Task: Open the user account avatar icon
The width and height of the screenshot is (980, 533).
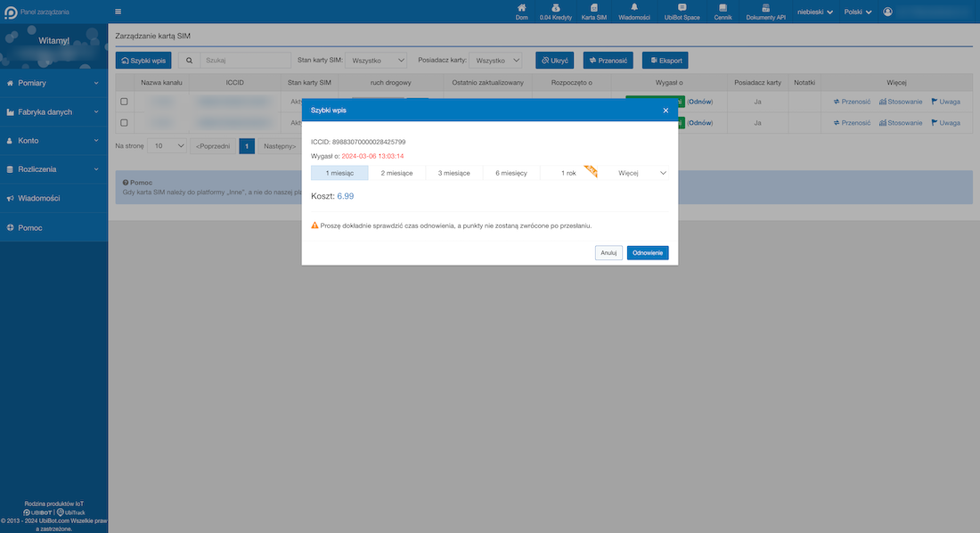Action: 887,12
